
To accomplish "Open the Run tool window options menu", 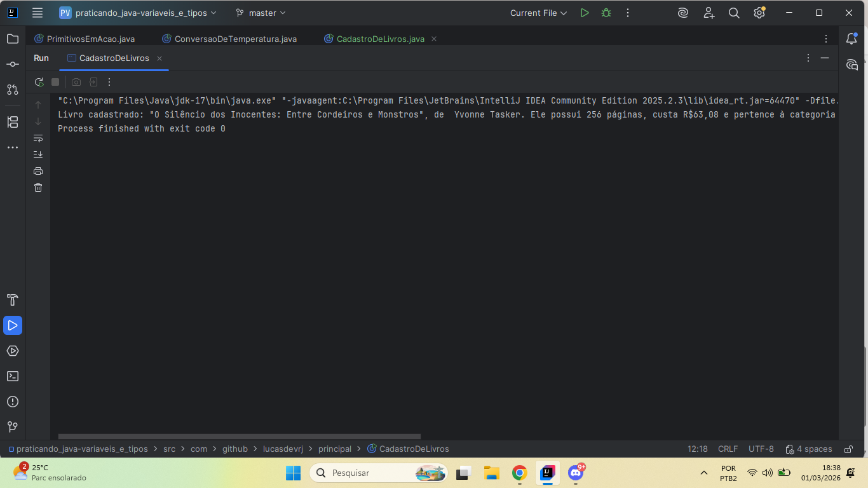I will (808, 58).
